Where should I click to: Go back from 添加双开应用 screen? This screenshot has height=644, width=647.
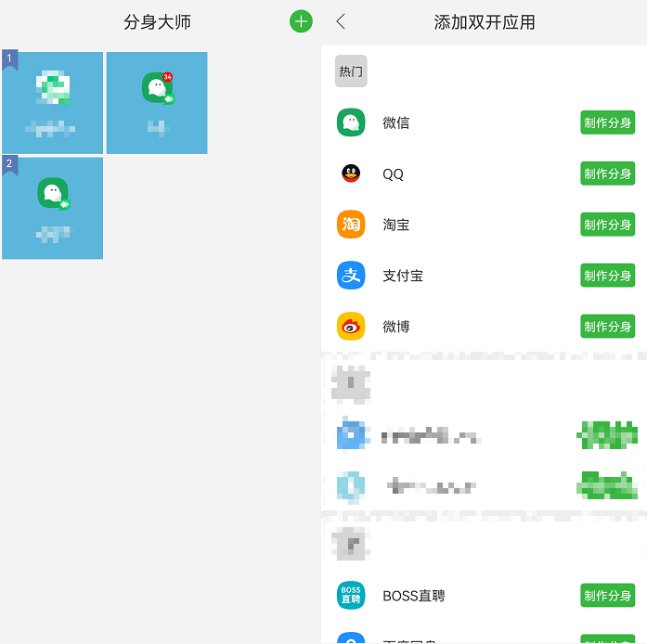click(x=341, y=21)
